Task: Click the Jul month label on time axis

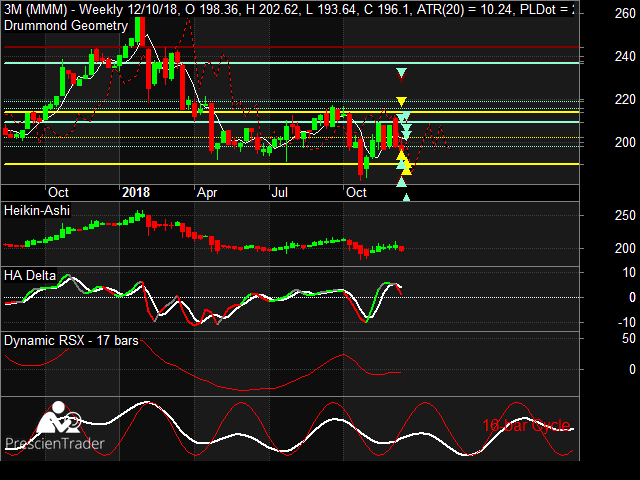Action: (280, 192)
